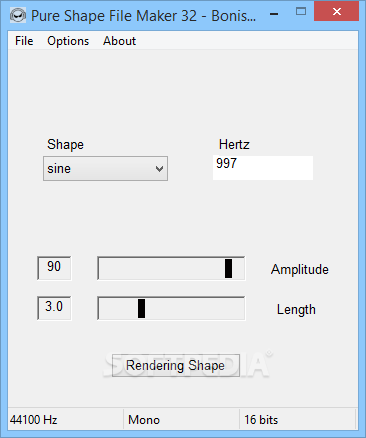This screenshot has width=366, height=438.
Task: Click the Amplitude slider handle
Action: pos(228,268)
